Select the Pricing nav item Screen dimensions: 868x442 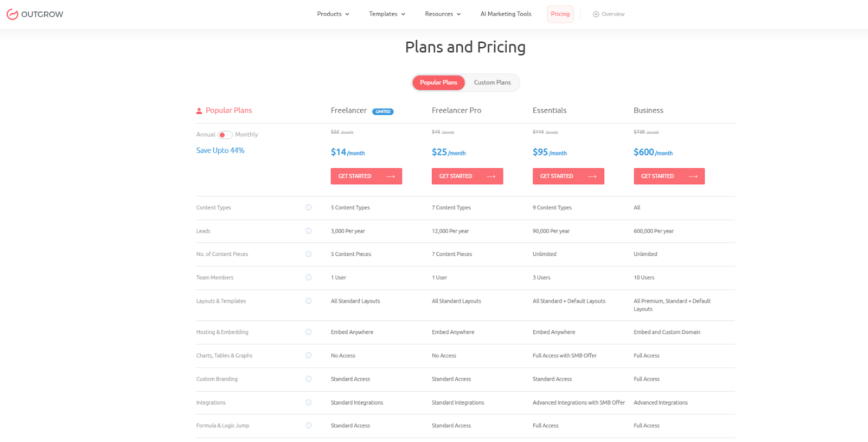point(560,14)
